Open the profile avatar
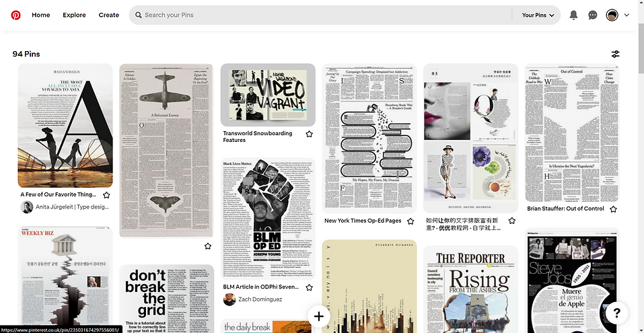Image resolution: width=644 pixels, height=333 pixels. click(x=612, y=15)
